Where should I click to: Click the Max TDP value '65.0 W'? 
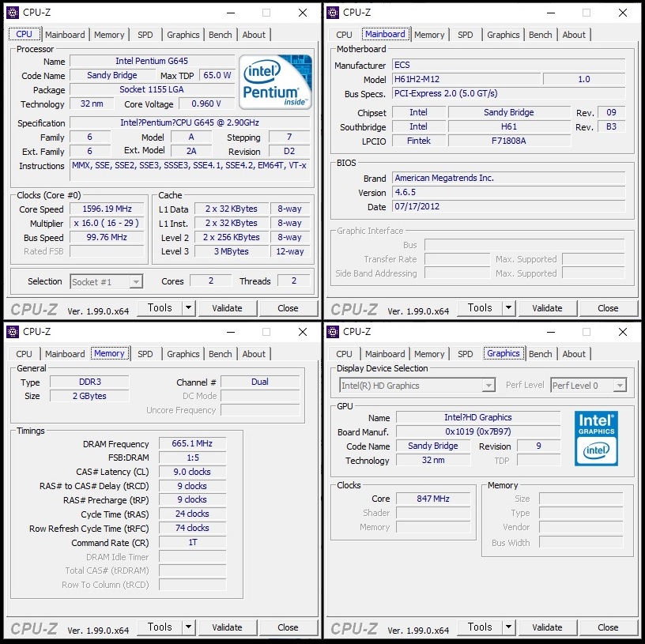[217, 75]
